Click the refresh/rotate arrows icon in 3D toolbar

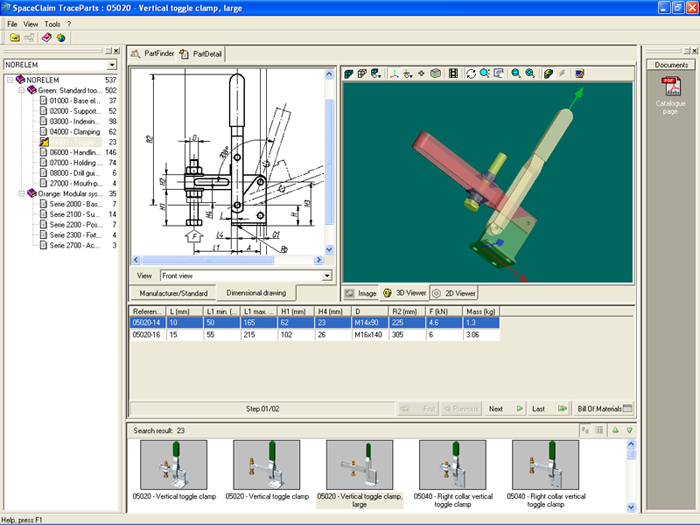point(470,73)
